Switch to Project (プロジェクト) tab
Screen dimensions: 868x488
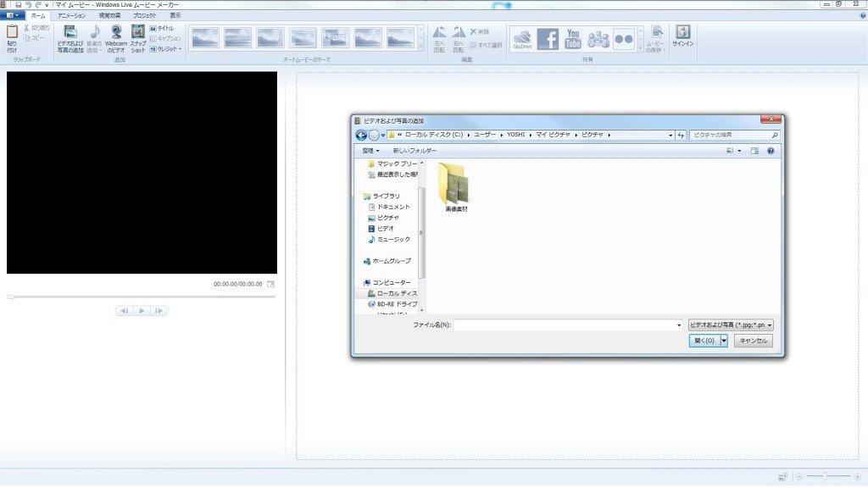click(x=145, y=15)
